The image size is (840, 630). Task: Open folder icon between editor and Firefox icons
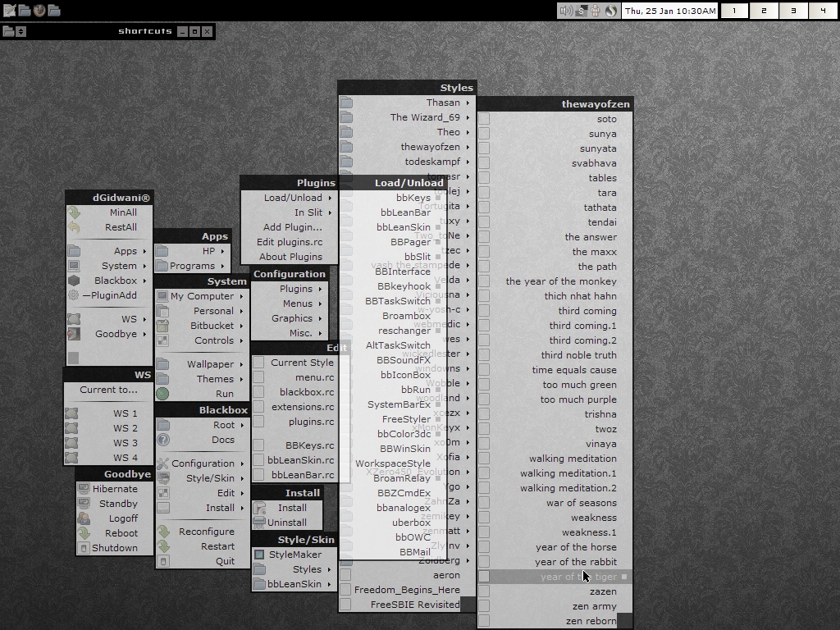[x=24, y=10]
